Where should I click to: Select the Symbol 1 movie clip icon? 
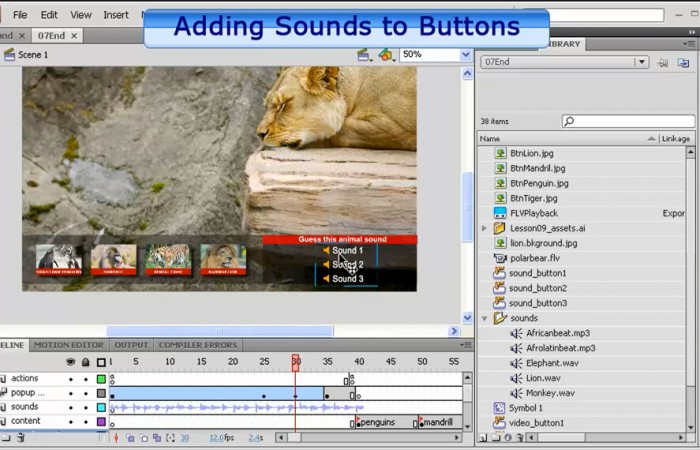click(499, 408)
